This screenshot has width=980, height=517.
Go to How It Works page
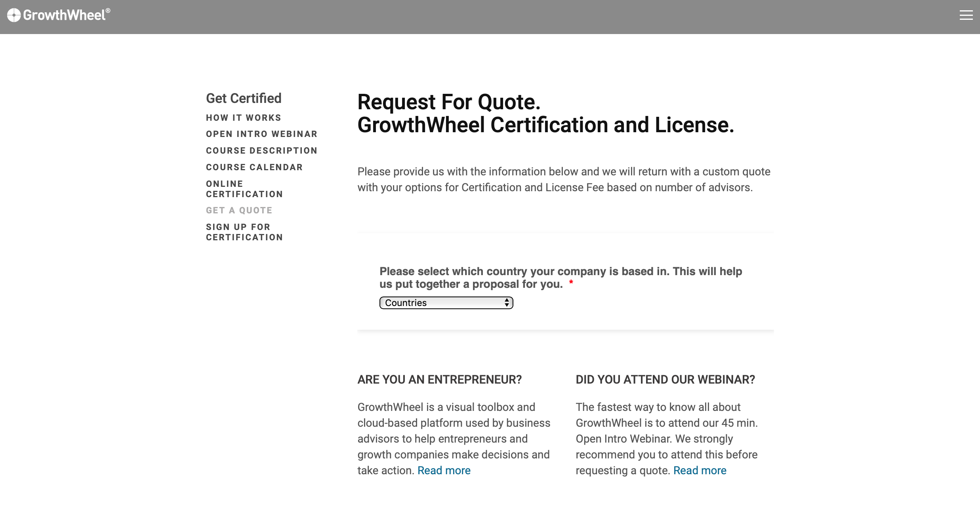[243, 118]
